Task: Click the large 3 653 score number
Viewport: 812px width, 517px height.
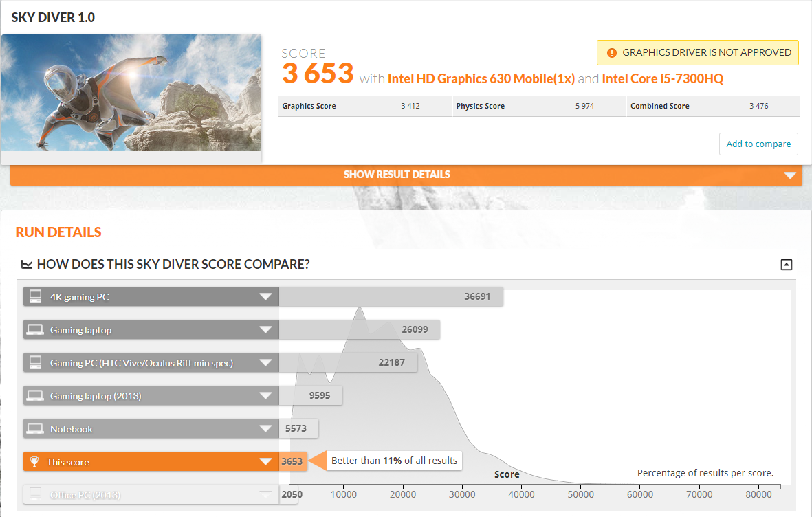Action: point(318,73)
